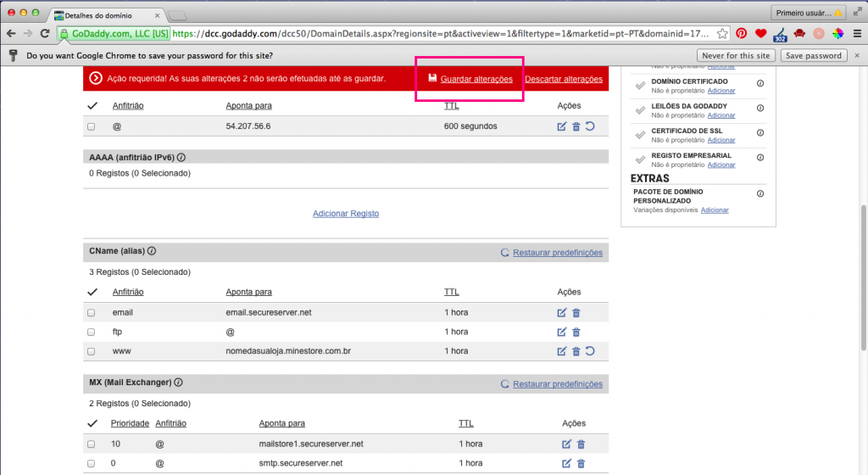Undo changes on the www CNAME row

click(x=590, y=351)
